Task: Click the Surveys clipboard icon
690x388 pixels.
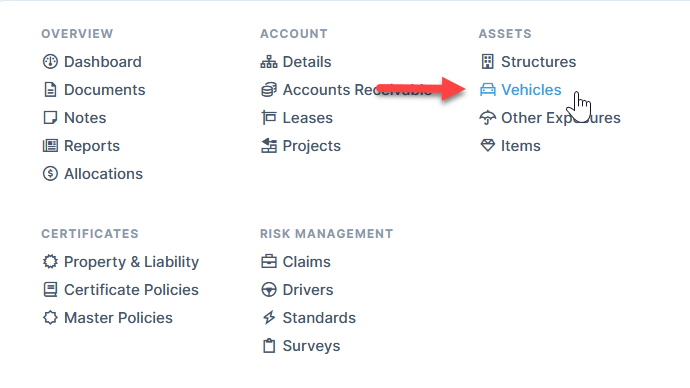Action: [269, 346]
